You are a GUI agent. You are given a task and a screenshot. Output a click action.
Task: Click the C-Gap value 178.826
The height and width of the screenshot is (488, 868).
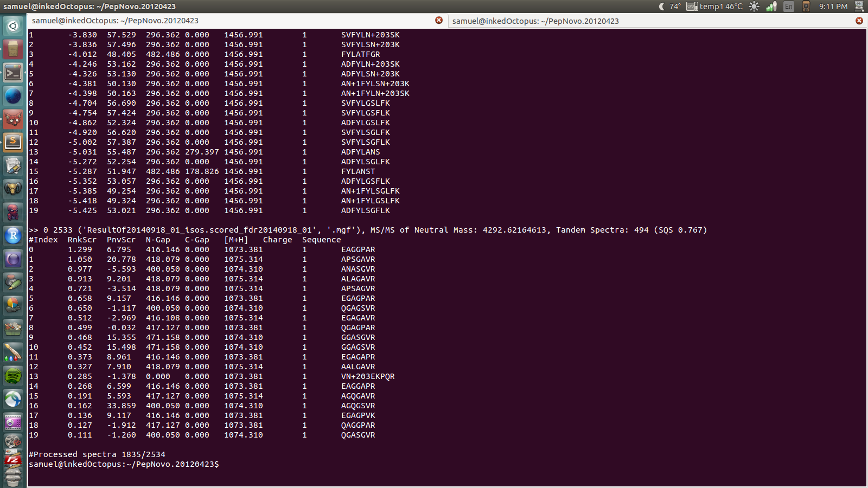click(x=202, y=171)
